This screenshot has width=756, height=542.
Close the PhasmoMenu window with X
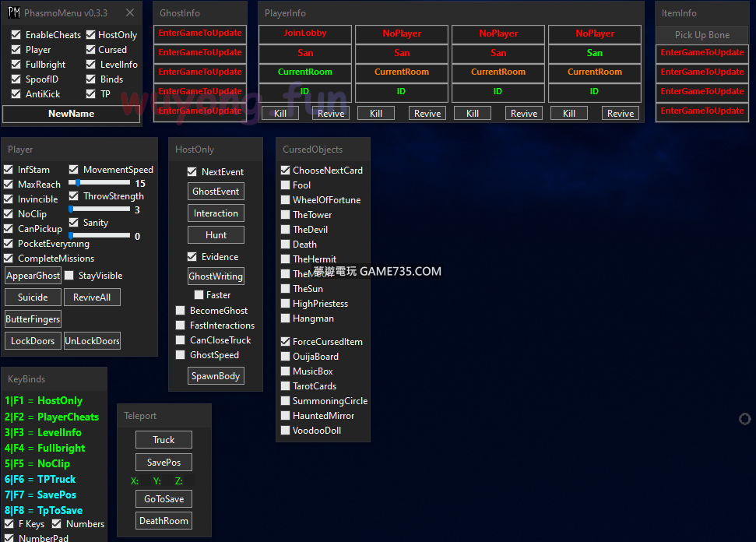coord(130,12)
